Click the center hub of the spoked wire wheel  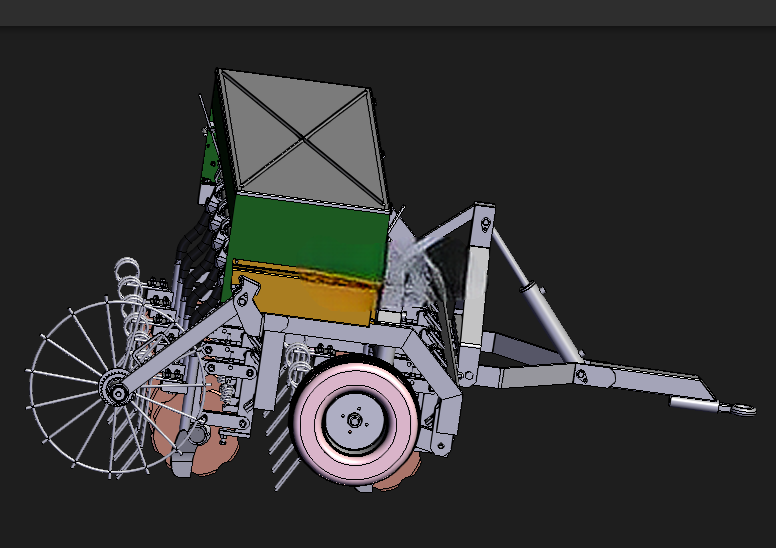pyautogui.click(x=116, y=391)
